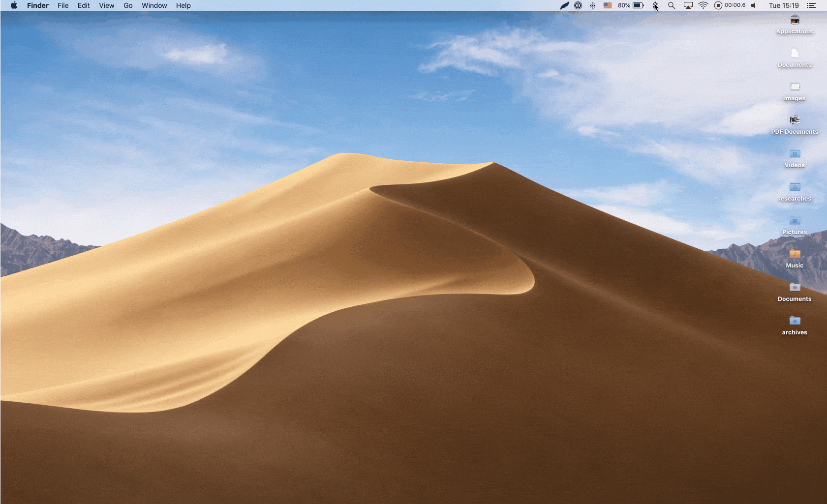
Task: Click the Tue 15:19 clock
Action: [784, 5]
